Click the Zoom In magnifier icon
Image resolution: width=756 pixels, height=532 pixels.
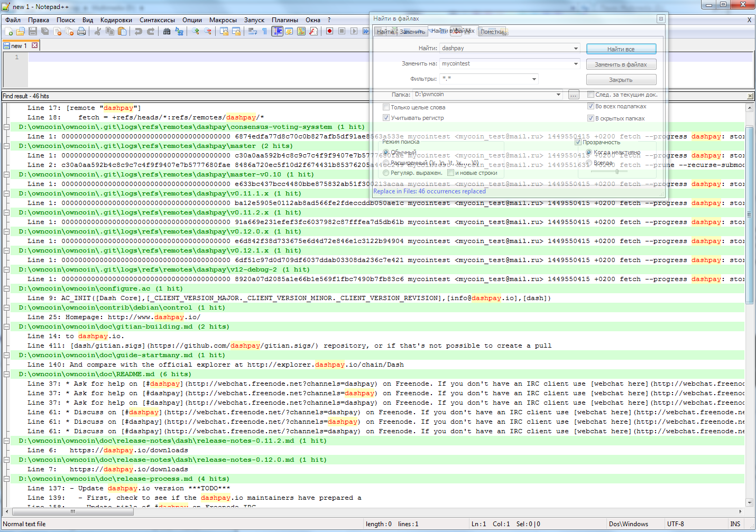click(196, 32)
